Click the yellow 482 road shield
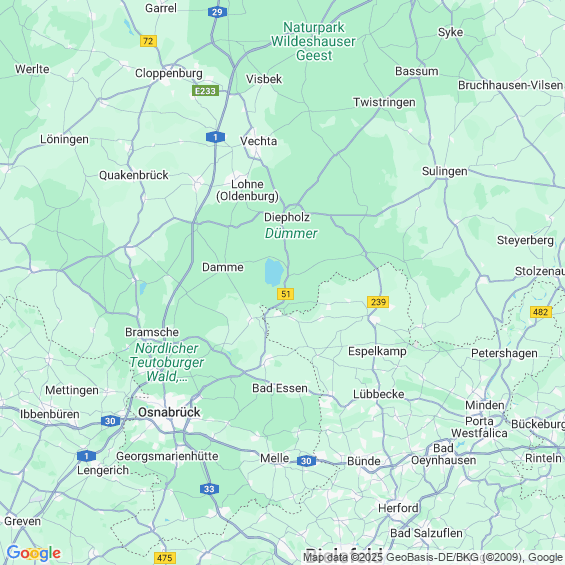 (x=541, y=312)
